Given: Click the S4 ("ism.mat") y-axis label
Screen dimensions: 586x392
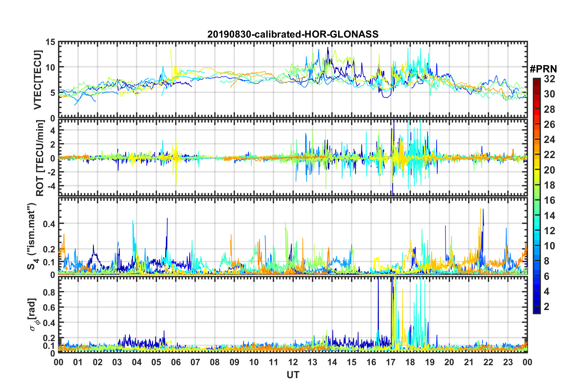Looking at the screenshot, I should [32, 236].
